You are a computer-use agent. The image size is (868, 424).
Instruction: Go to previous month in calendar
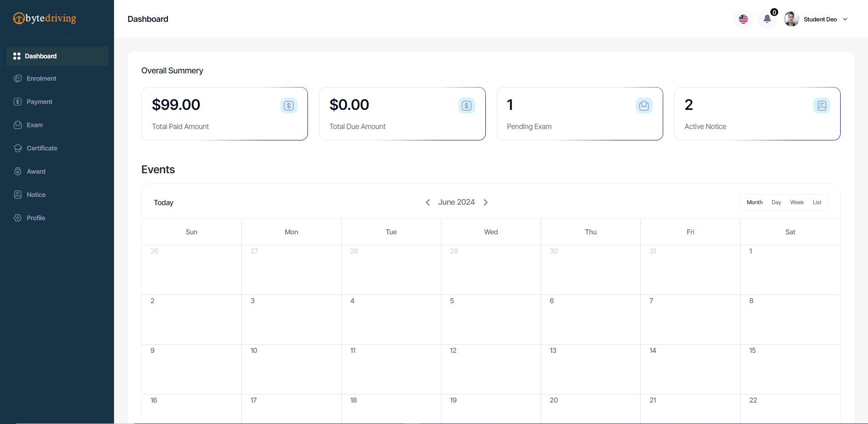tap(428, 202)
